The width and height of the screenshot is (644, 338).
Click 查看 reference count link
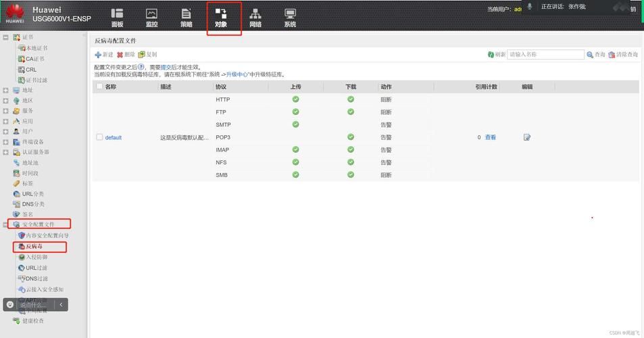(491, 137)
